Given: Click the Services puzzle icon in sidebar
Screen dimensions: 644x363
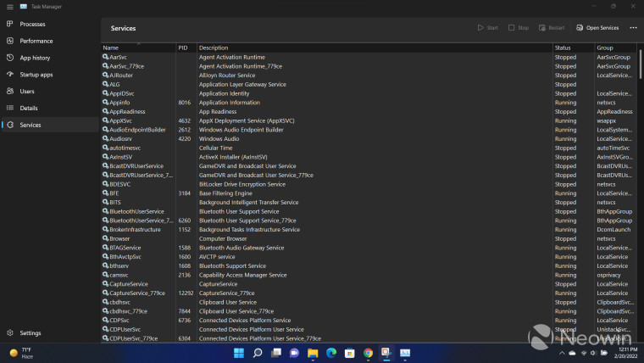Looking at the screenshot, I should pyautogui.click(x=10, y=125).
